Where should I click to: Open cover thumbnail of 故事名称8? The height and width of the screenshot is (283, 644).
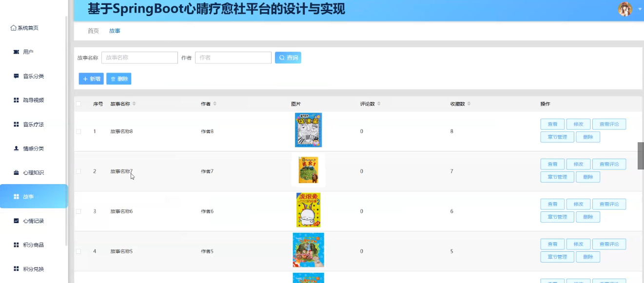tap(308, 130)
